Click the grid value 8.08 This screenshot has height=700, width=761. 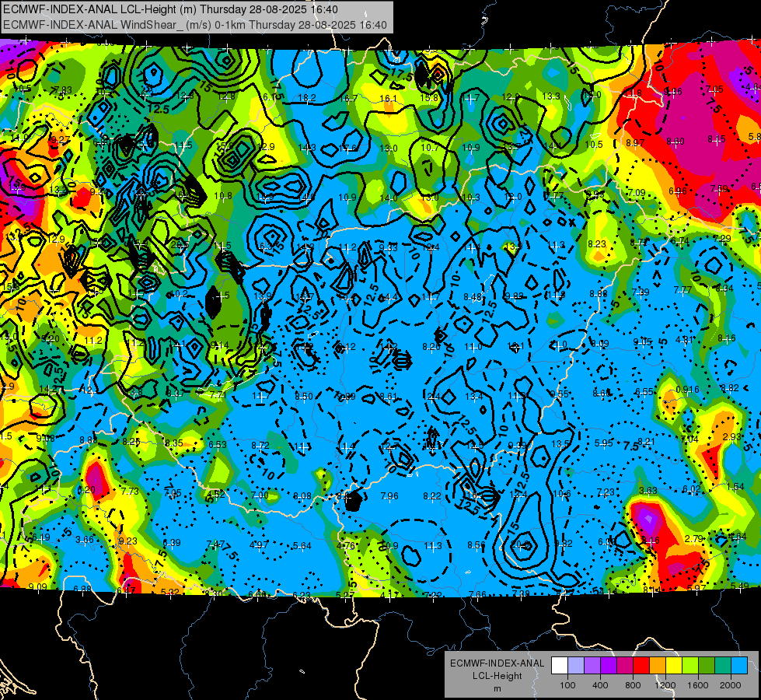point(302,496)
